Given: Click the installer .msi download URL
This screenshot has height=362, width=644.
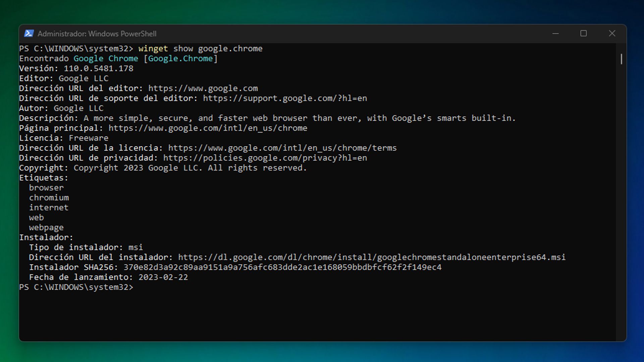Looking at the screenshot, I should [372, 257].
